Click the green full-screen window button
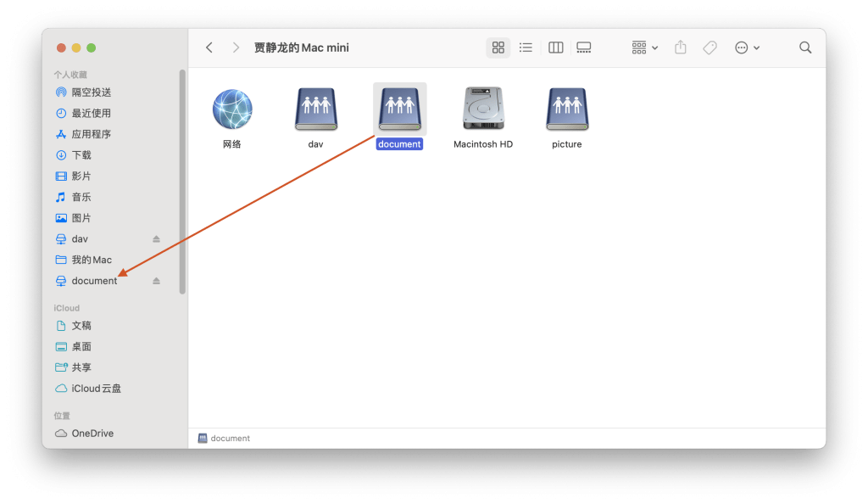This screenshot has height=504, width=868. [x=92, y=48]
